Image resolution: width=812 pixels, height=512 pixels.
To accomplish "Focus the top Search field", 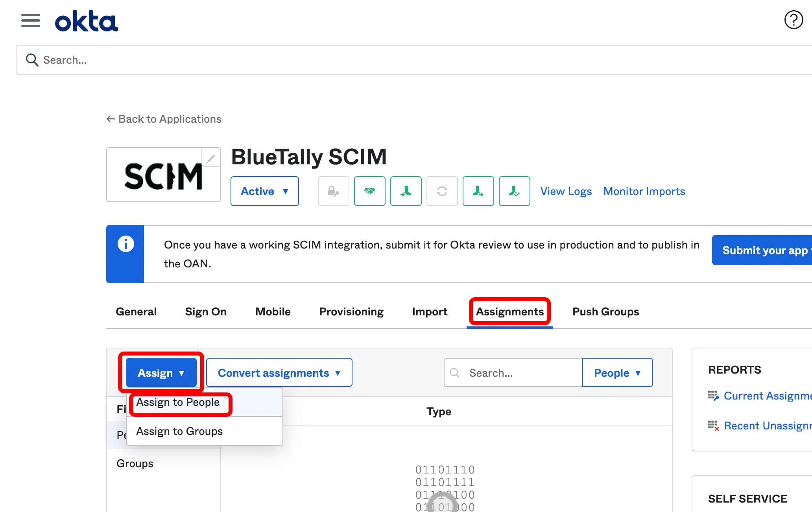I will tap(414, 60).
